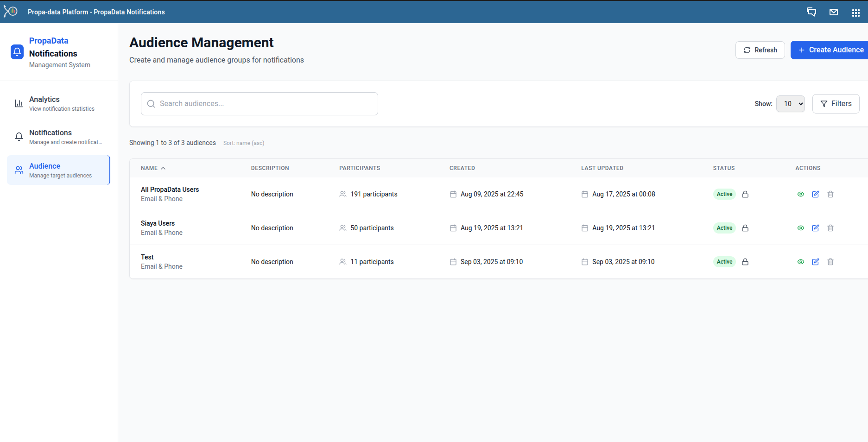Click the chat messages icon in header
The image size is (868, 442).
(x=811, y=12)
